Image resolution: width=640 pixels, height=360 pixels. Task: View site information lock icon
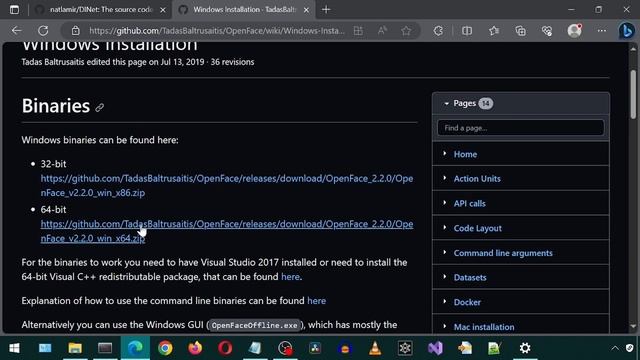(76, 31)
